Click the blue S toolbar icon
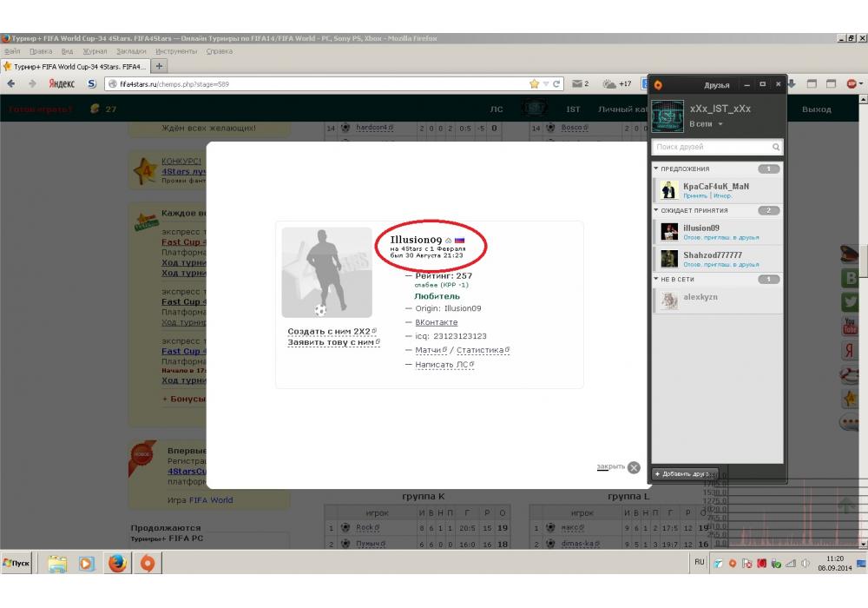This screenshot has width=868, height=608. (92, 83)
